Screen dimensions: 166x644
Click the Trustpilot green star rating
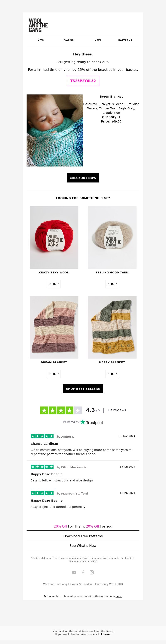click(x=61, y=410)
